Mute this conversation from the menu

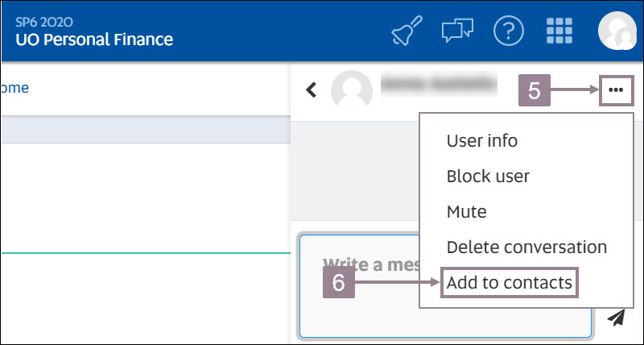(x=466, y=211)
